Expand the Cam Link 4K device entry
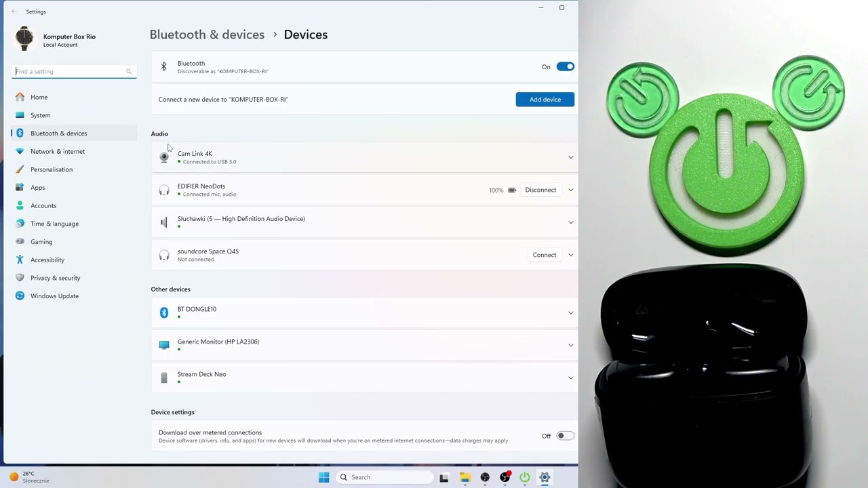This screenshot has height=488, width=868. [x=570, y=157]
